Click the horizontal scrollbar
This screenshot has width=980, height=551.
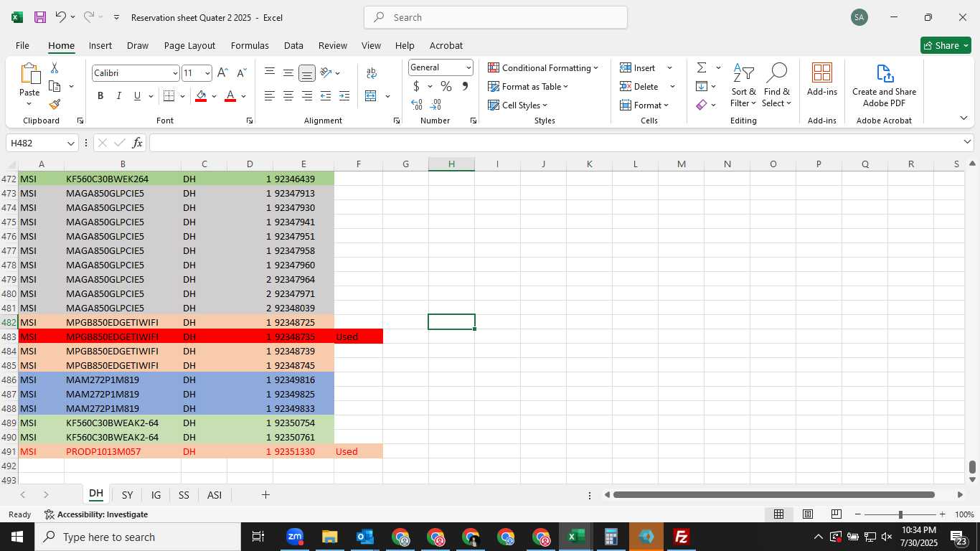[x=774, y=494]
